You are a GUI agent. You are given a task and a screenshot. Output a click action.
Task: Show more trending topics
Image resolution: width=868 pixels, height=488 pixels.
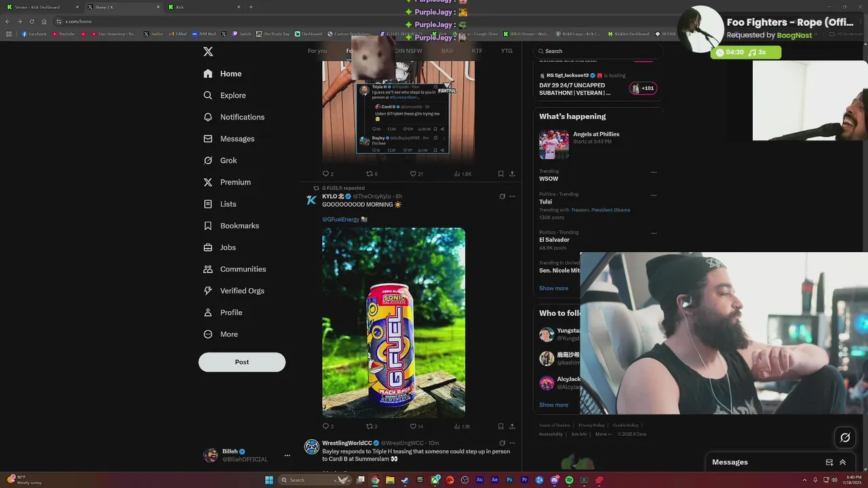click(553, 288)
